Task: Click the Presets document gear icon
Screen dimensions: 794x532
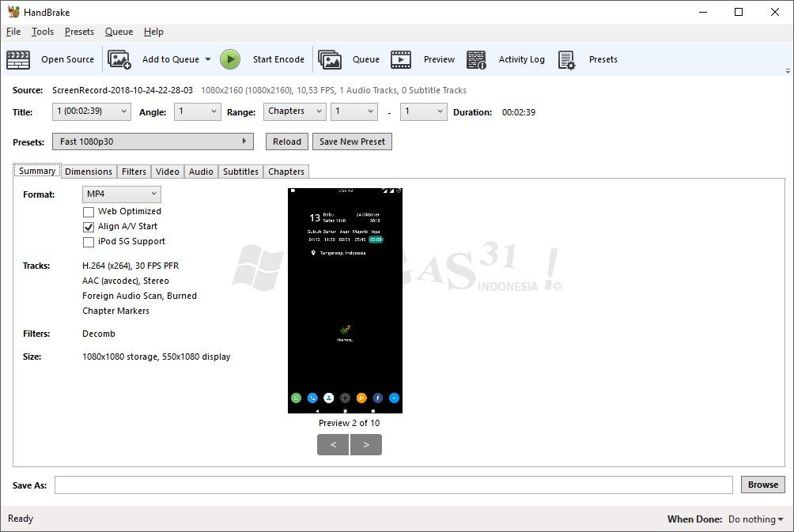Action: pyautogui.click(x=567, y=60)
